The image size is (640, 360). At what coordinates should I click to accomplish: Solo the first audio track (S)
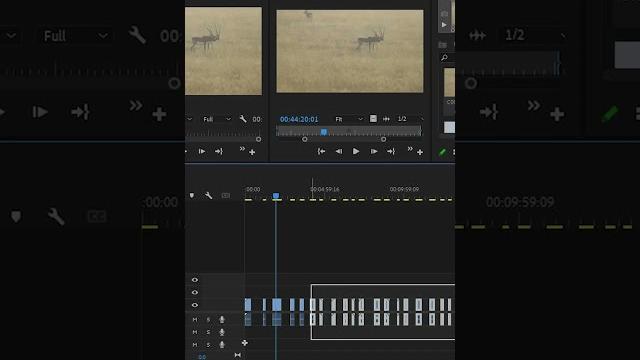pyautogui.click(x=208, y=320)
